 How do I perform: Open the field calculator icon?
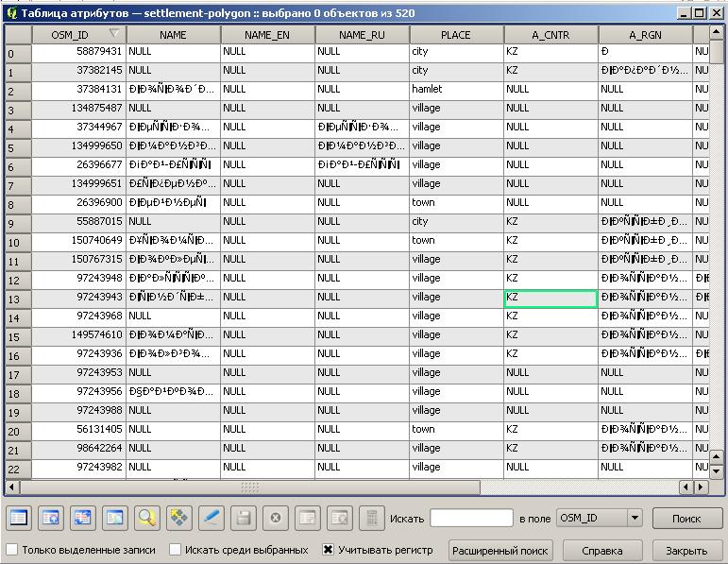click(x=371, y=518)
